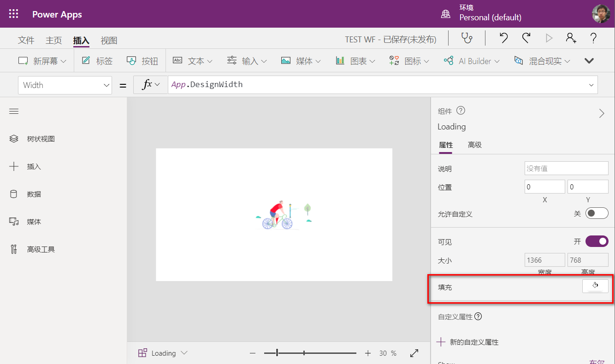The width and height of the screenshot is (615, 364).
Task: Fit canvas to window with expand icon
Action: [414, 353]
